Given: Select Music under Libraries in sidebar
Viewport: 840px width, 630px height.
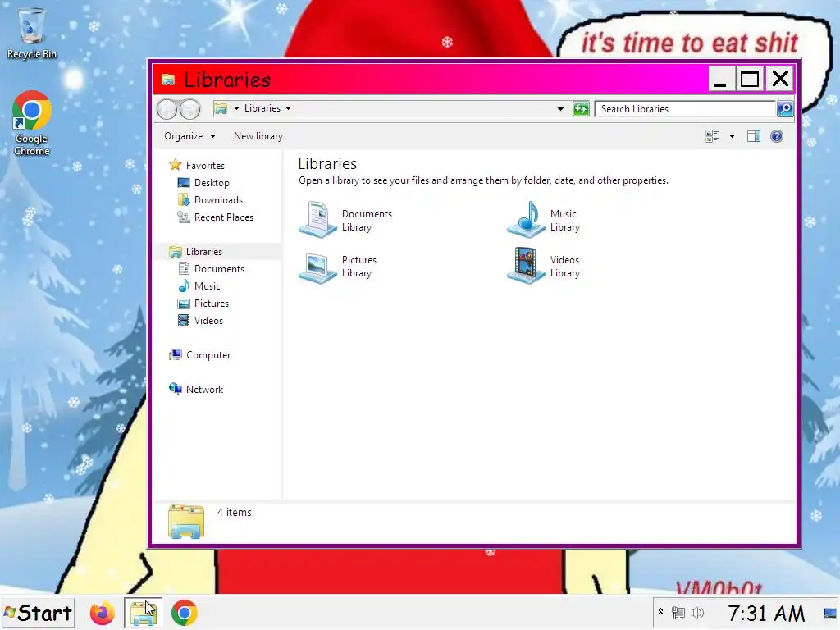Looking at the screenshot, I should point(199,286).
